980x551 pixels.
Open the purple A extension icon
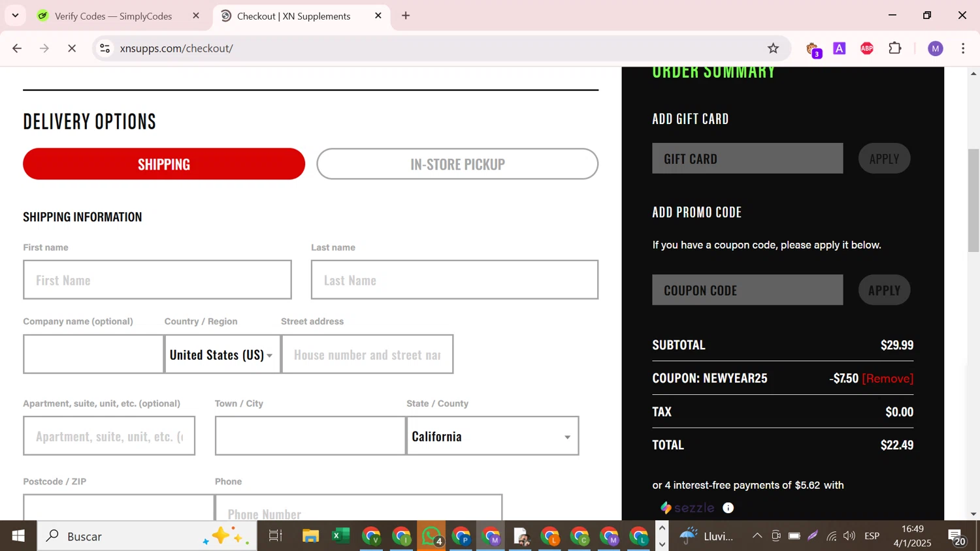840,48
